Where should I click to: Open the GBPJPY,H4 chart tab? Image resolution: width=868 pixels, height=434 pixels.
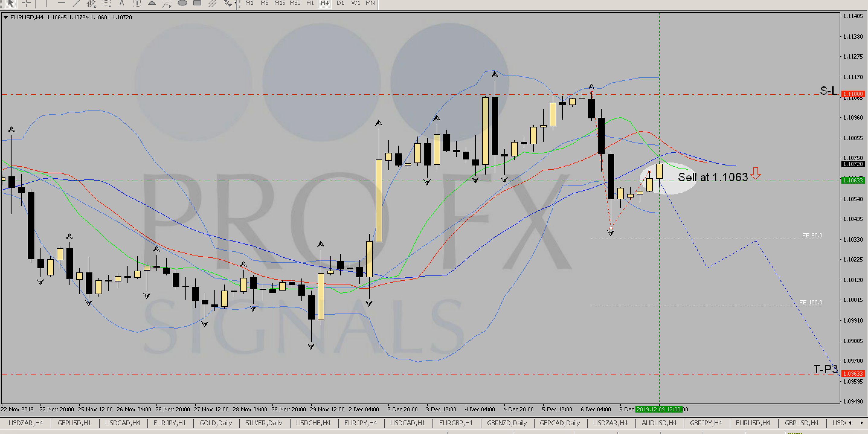click(x=706, y=423)
